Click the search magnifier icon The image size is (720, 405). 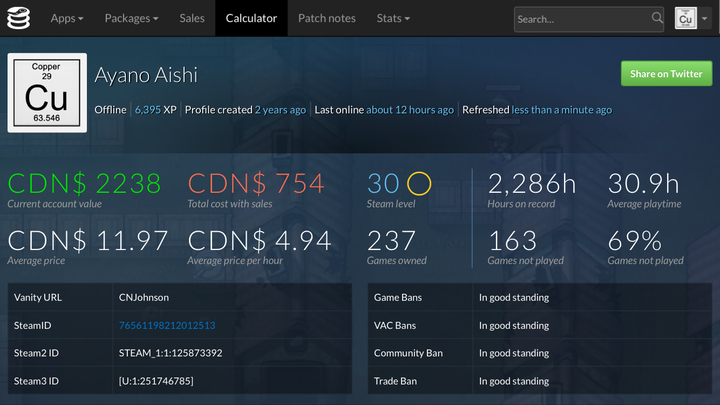tap(657, 18)
